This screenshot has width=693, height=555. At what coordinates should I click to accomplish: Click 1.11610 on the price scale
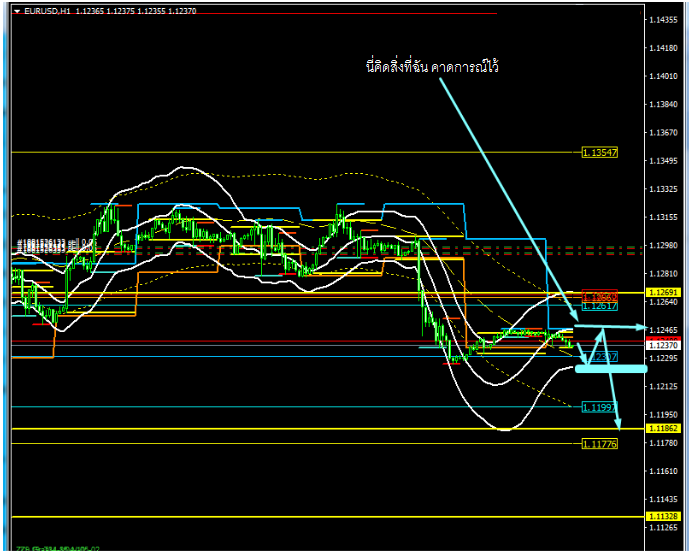663,471
